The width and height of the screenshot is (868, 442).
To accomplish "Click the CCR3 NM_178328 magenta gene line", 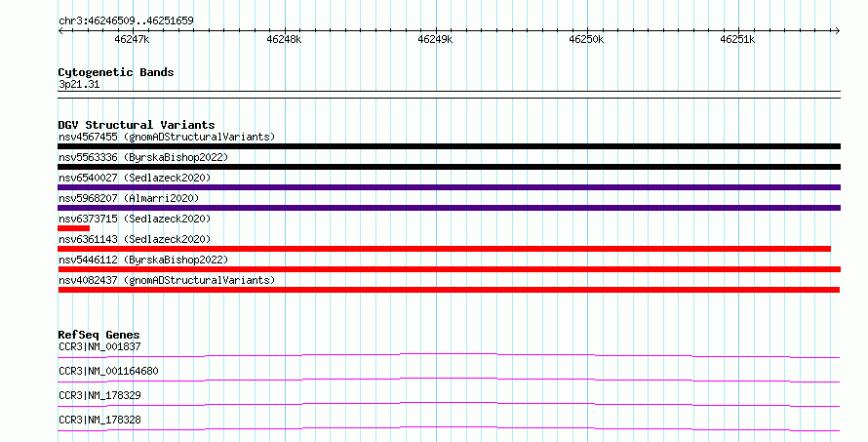I will click(449, 428).
